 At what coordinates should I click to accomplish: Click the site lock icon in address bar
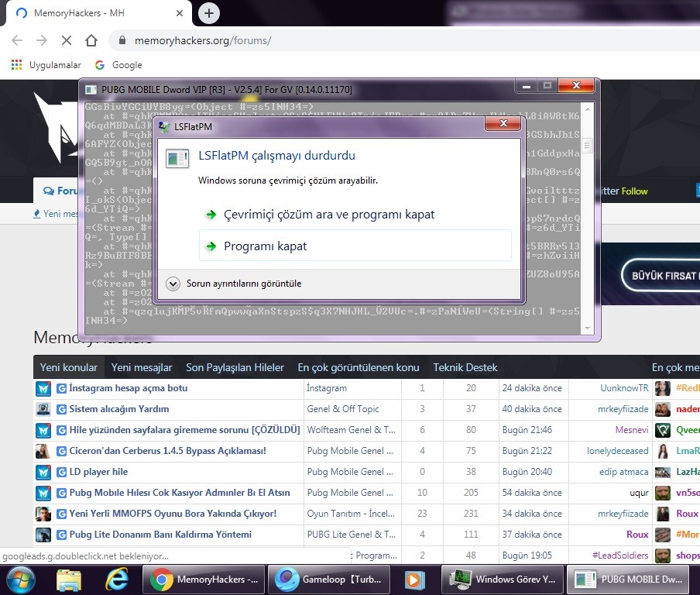[x=122, y=40]
